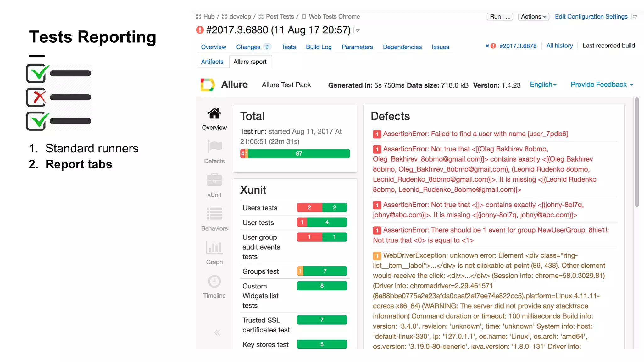
Task: Switch to the Parameters tab
Action: coord(357,47)
